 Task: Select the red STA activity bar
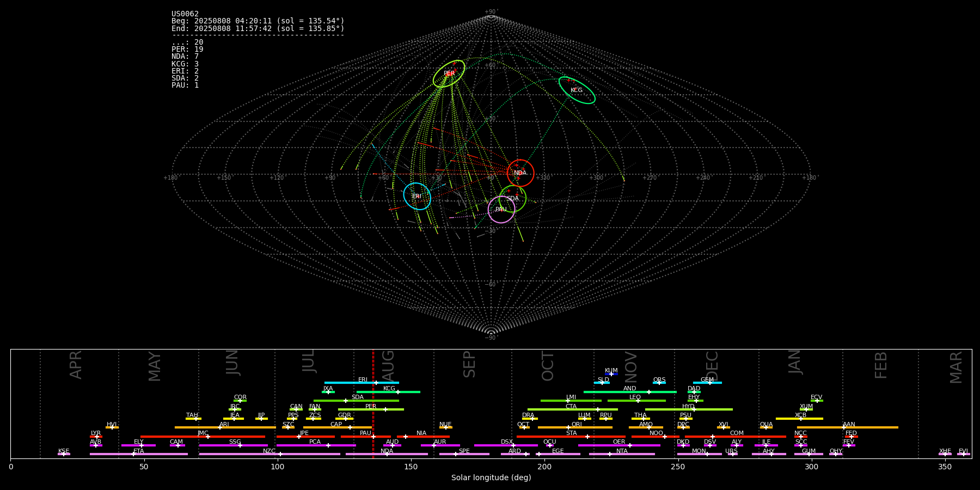[571, 437]
